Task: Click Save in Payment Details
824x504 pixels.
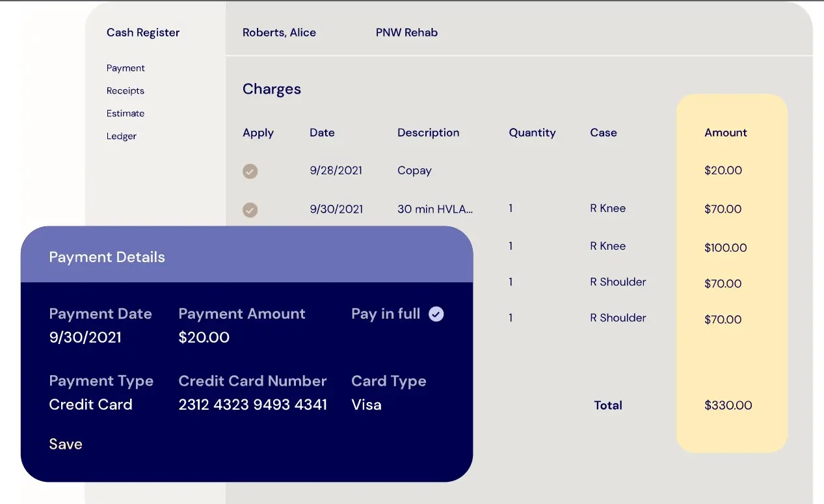Action: pos(66,444)
